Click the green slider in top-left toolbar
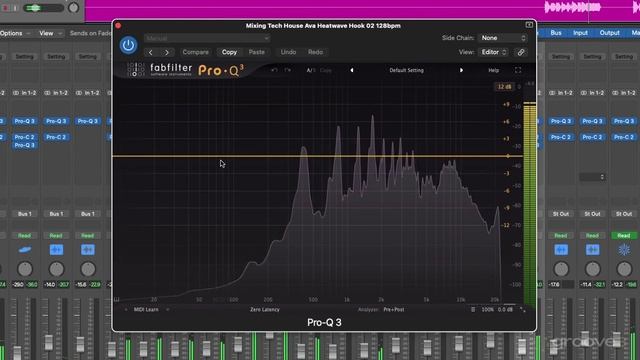This screenshot has width=640, height=360. [43, 8]
